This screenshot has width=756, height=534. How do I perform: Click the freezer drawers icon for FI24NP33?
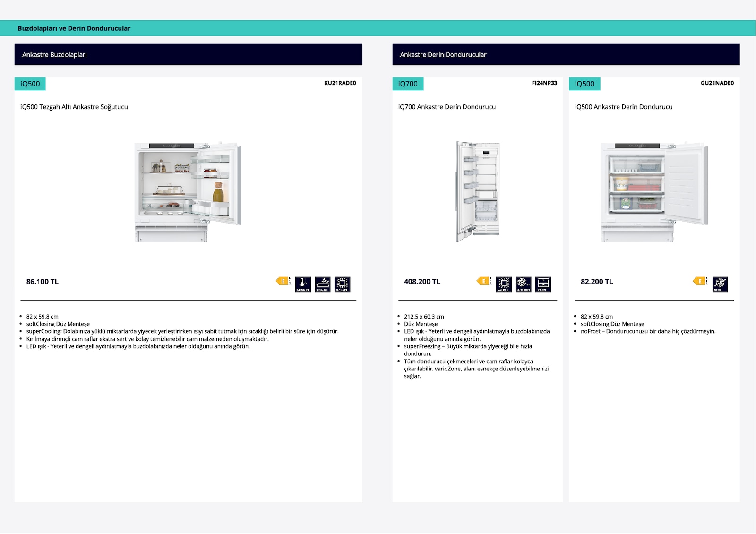click(543, 284)
